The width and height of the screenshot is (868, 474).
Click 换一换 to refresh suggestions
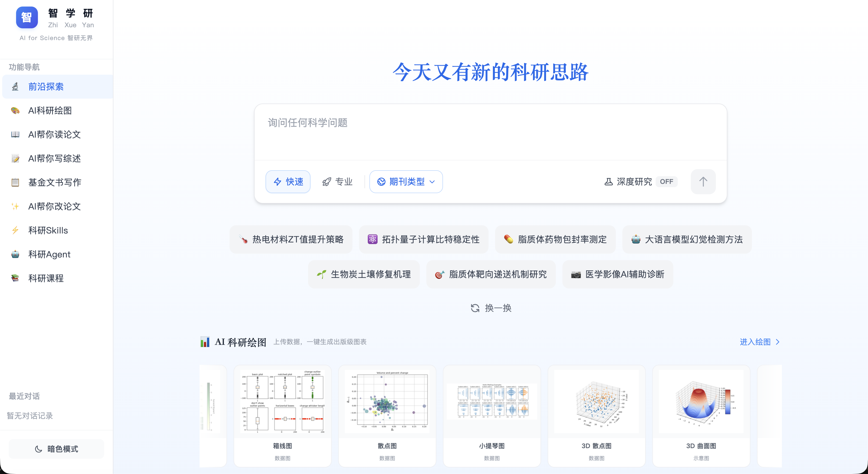pyautogui.click(x=491, y=308)
